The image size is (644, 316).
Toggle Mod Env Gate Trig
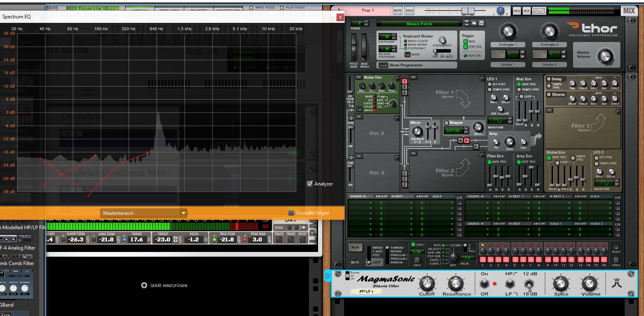(x=519, y=84)
